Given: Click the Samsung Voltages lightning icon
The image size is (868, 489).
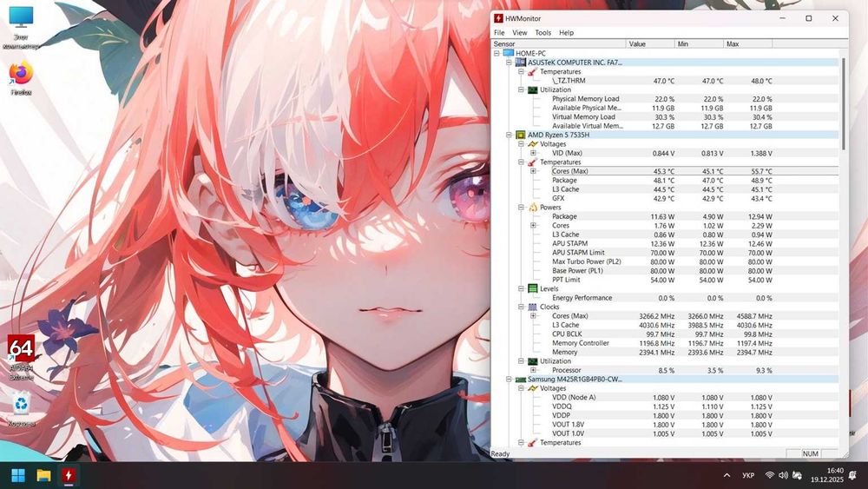Looking at the screenshot, I should (533, 388).
